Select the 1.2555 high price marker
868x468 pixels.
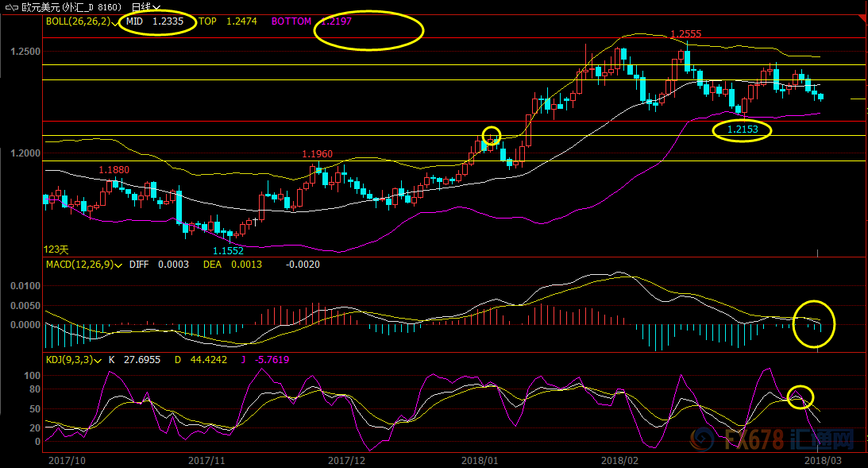click(x=685, y=34)
